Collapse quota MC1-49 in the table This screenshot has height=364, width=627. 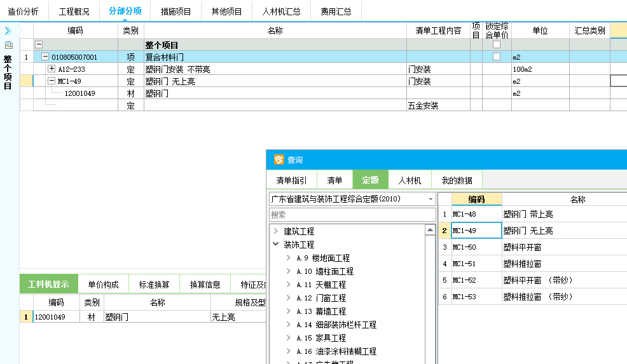coord(51,81)
